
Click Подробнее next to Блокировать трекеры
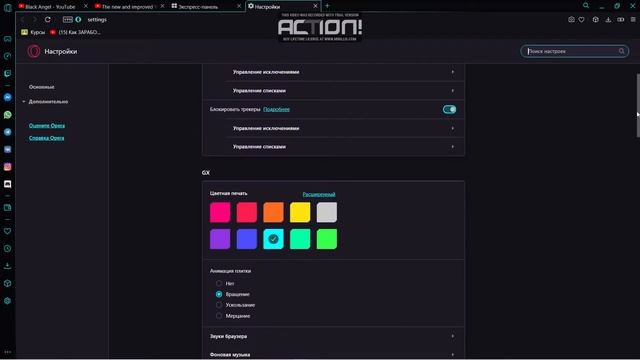tap(276, 109)
